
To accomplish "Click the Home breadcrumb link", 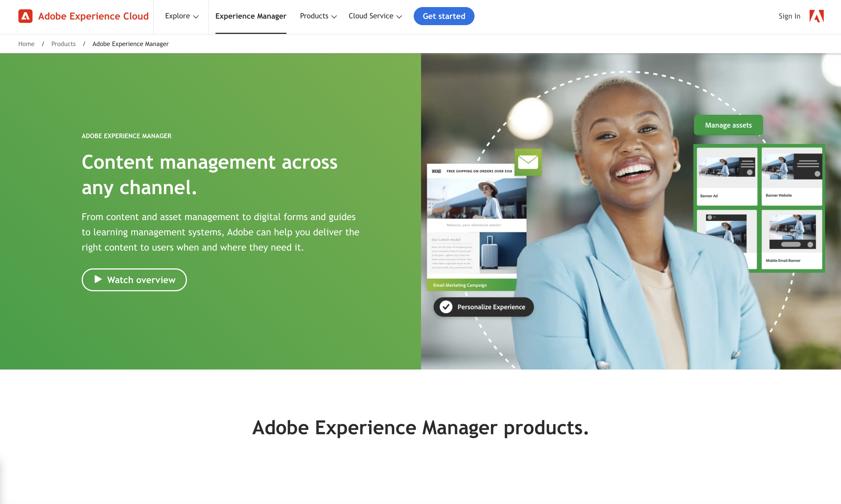I will click(26, 43).
